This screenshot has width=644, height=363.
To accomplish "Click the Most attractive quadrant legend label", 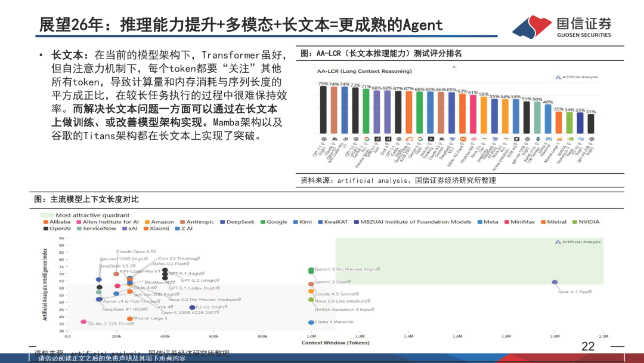I will coord(92,215).
